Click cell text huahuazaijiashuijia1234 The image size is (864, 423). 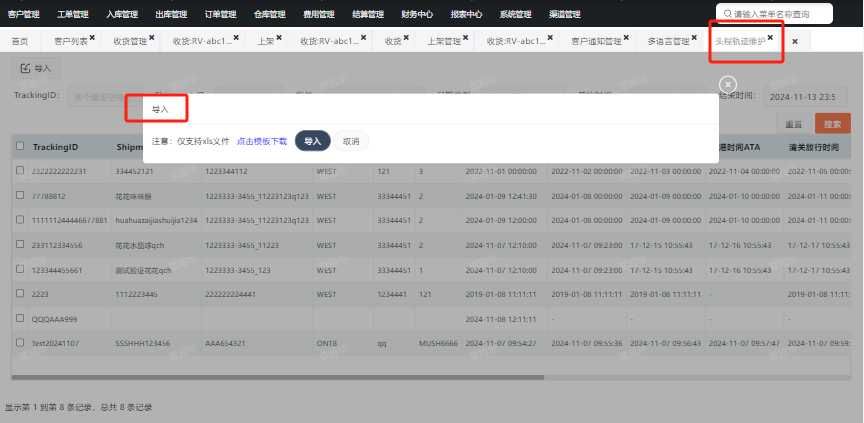pyautogui.click(x=156, y=220)
